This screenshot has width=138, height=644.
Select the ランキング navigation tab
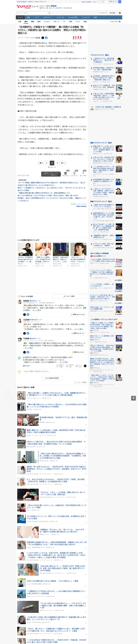(x=86, y=17)
